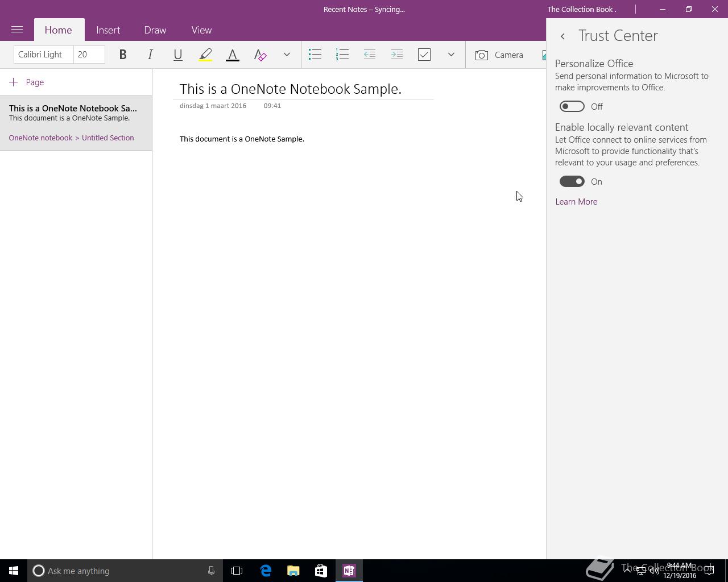Click the page time 09:41

272,106
